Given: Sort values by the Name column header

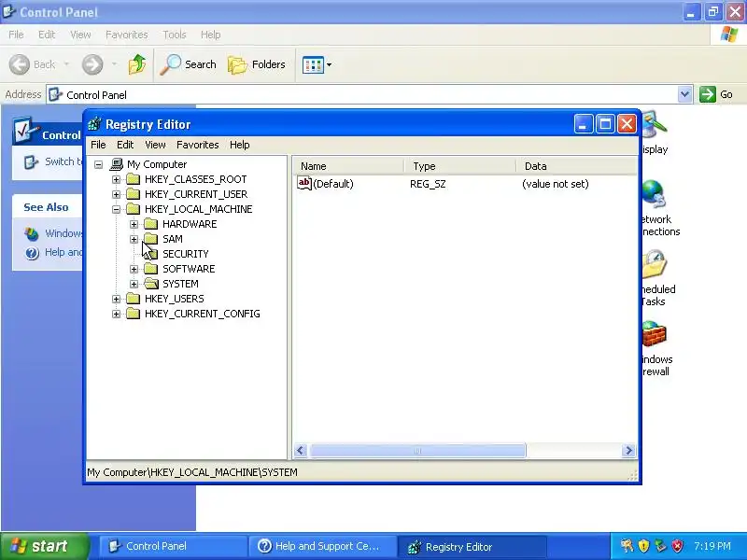Looking at the screenshot, I should point(348,166).
